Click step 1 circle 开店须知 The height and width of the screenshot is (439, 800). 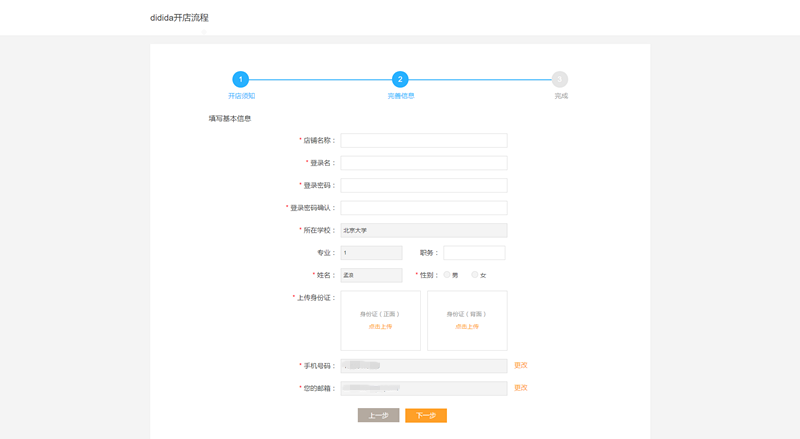point(241,79)
